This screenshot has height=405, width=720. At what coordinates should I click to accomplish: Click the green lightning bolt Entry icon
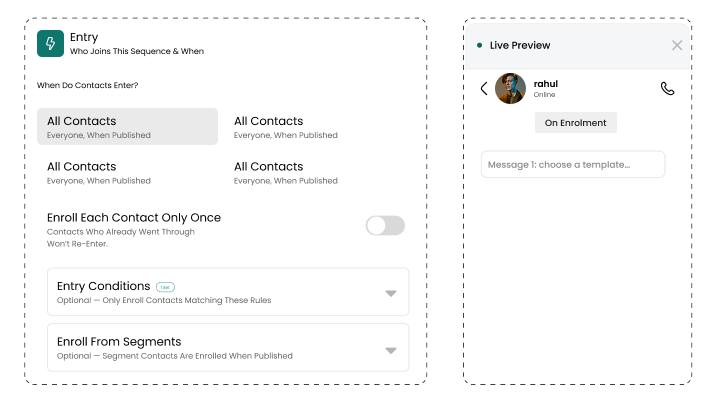coord(51,44)
